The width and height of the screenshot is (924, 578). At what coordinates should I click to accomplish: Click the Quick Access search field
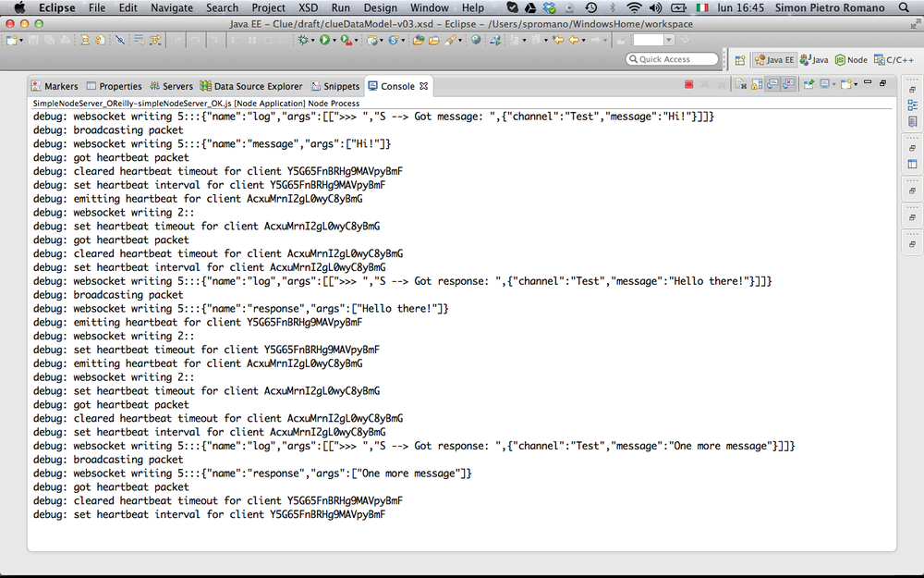[672, 59]
